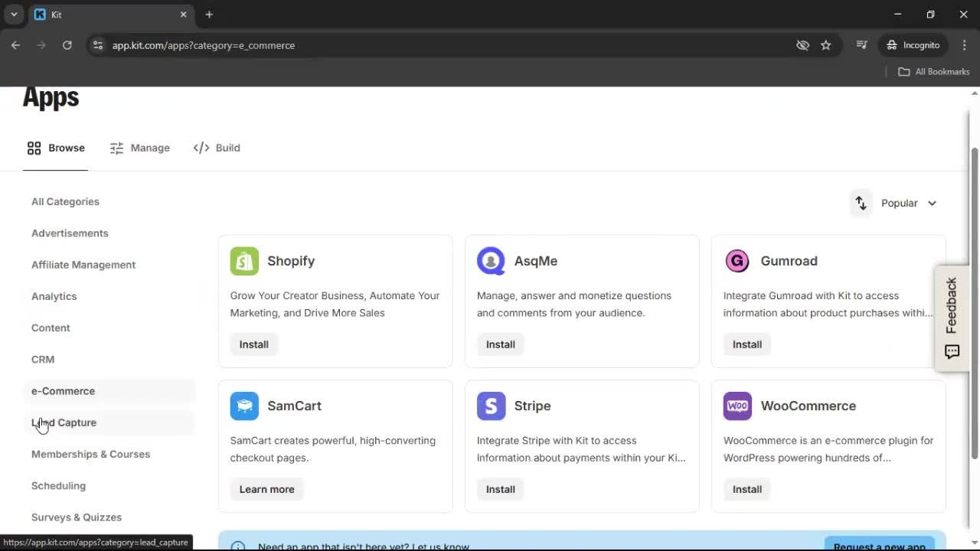Open a new browser tab with the plus button

[209, 14]
